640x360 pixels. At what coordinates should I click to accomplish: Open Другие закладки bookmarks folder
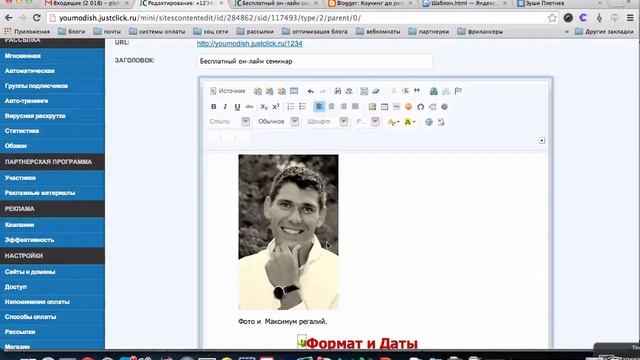point(604,31)
